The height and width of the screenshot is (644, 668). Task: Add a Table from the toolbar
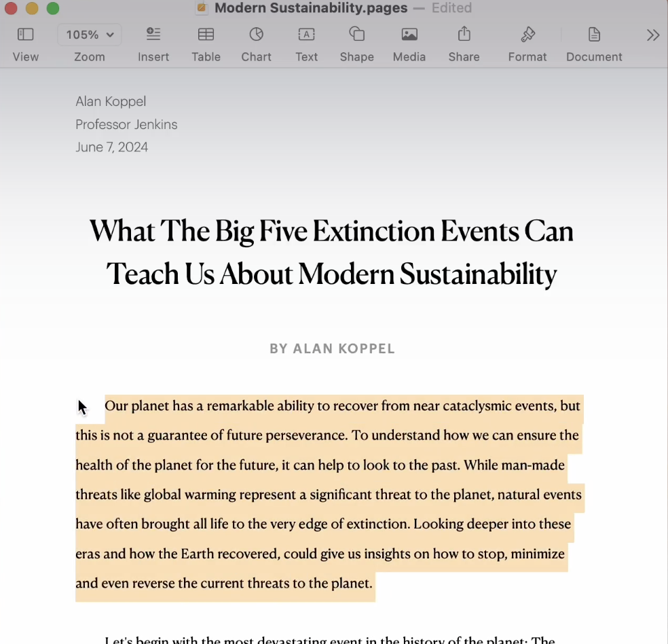pyautogui.click(x=206, y=35)
